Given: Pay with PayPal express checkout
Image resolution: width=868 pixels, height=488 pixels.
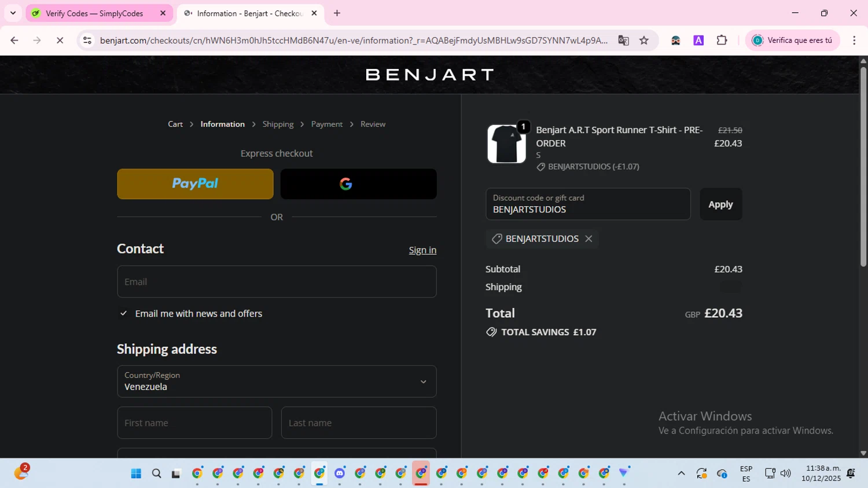Looking at the screenshot, I should pyautogui.click(x=195, y=184).
